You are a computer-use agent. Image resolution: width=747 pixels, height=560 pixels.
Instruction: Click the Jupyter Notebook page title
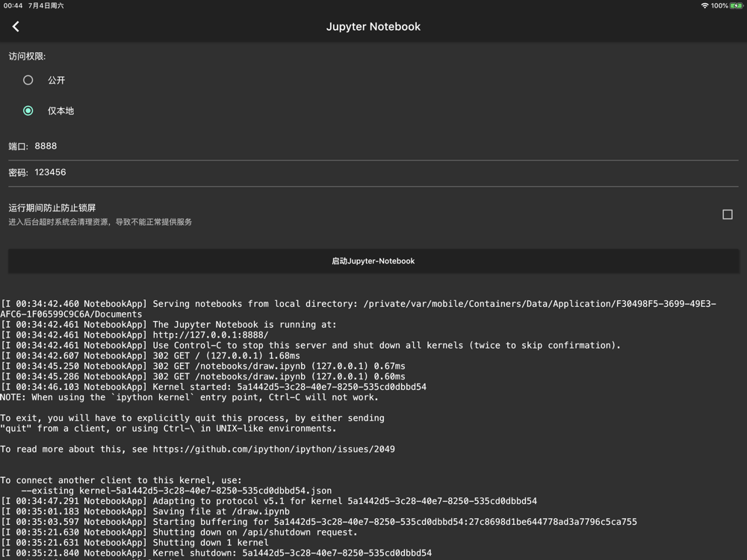[373, 26]
